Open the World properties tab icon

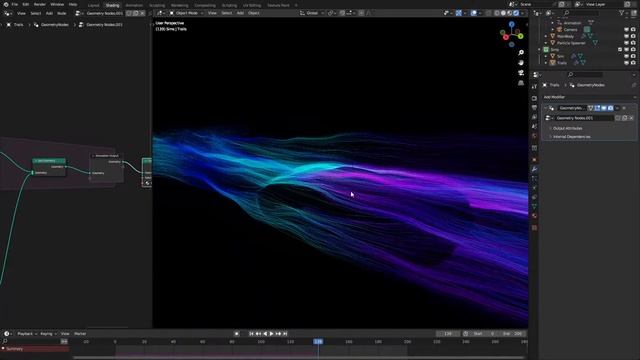pos(534,136)
